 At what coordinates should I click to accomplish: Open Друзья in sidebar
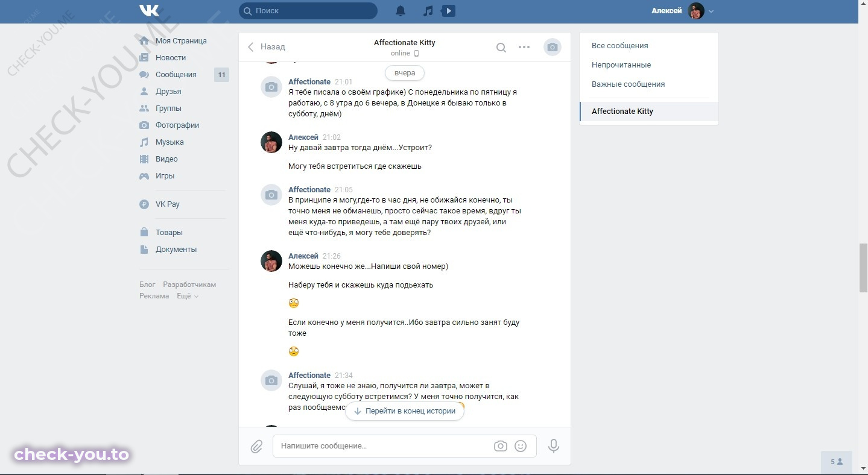168,92
